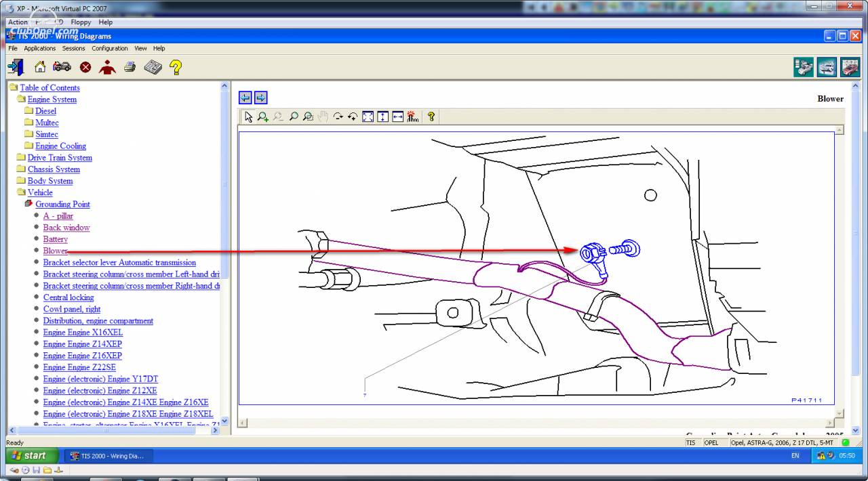Open the Grounding Point book entry

click(62, 204)
